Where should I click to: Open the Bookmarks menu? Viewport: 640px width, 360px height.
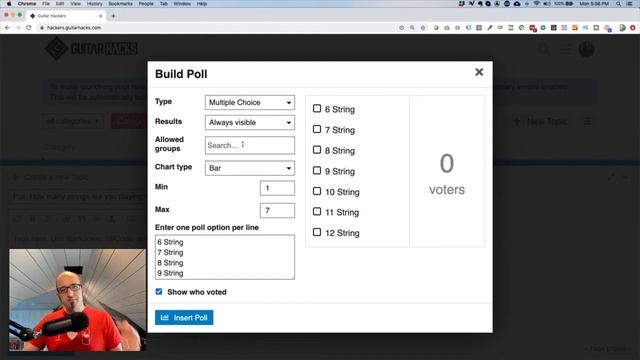point(120,4)
